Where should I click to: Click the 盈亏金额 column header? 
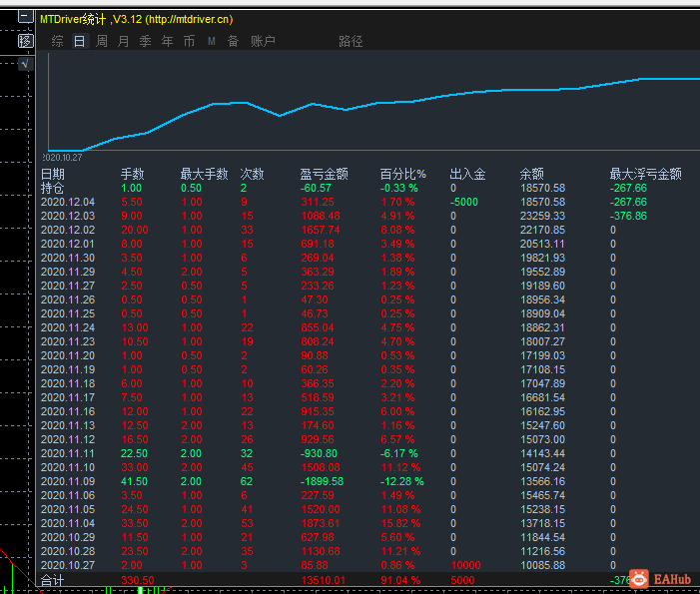pos(324,174)
